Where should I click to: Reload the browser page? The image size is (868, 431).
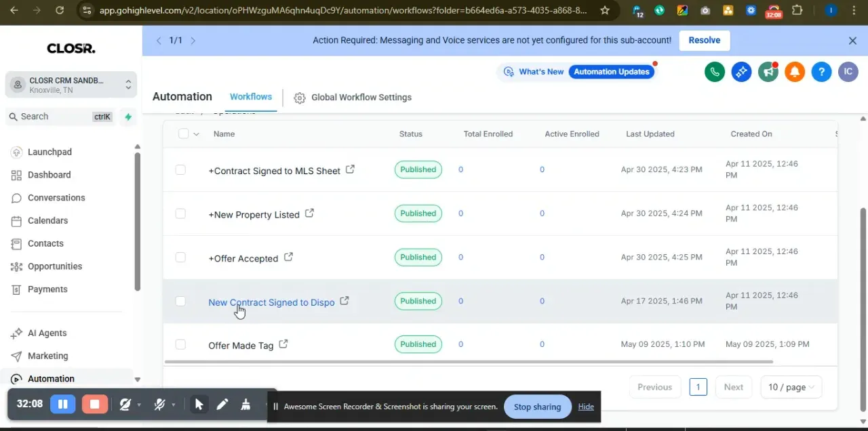pyautogui.click(x=60, y=10)
